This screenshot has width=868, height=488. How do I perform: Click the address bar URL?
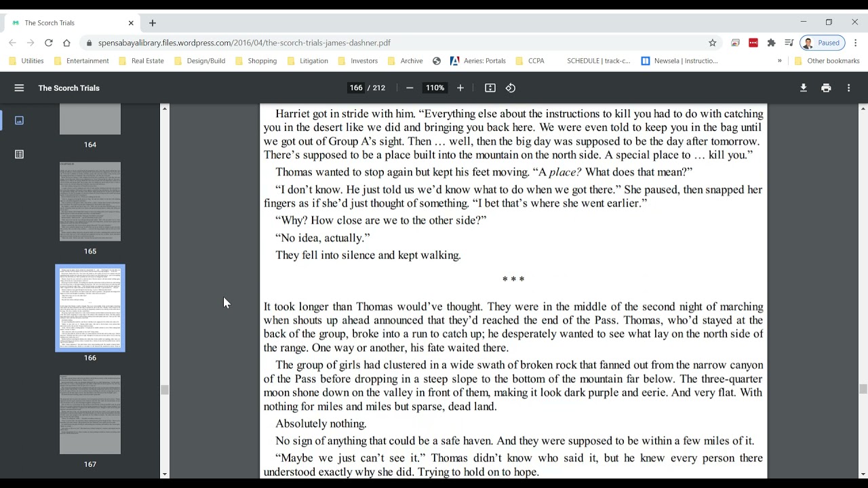[244, 43]
